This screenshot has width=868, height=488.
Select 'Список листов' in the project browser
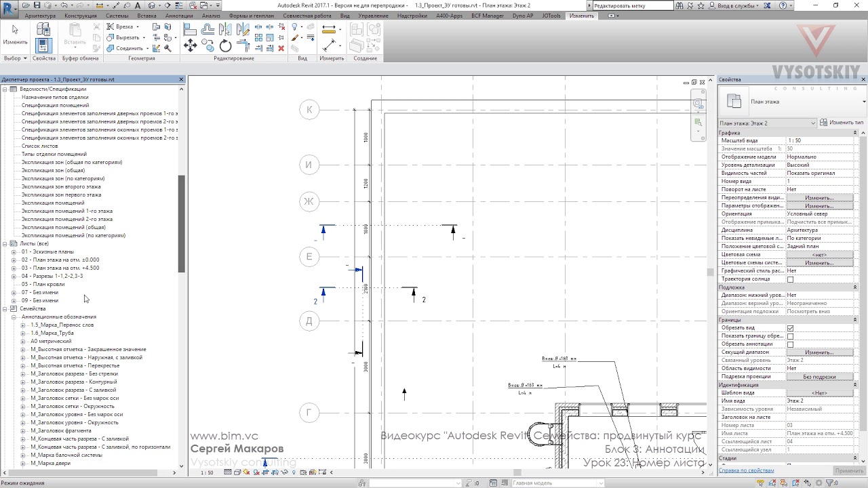pyautogui.click(x=39, y=146)
